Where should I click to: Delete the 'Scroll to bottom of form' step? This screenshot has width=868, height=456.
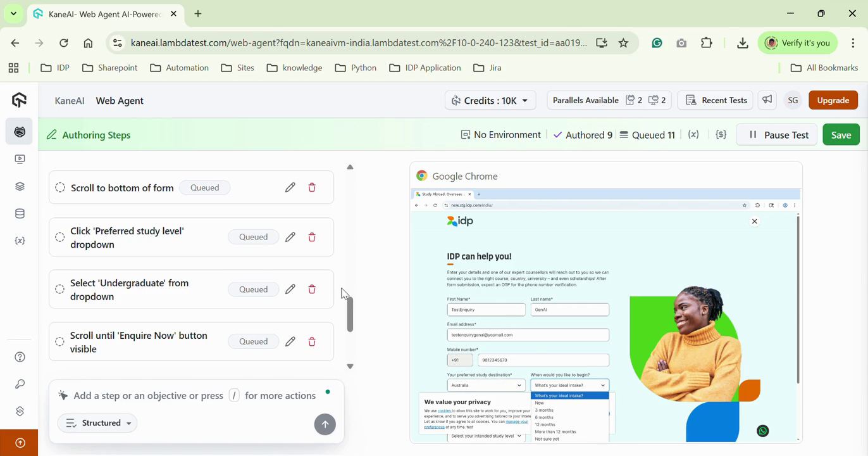tap(312, 187)
